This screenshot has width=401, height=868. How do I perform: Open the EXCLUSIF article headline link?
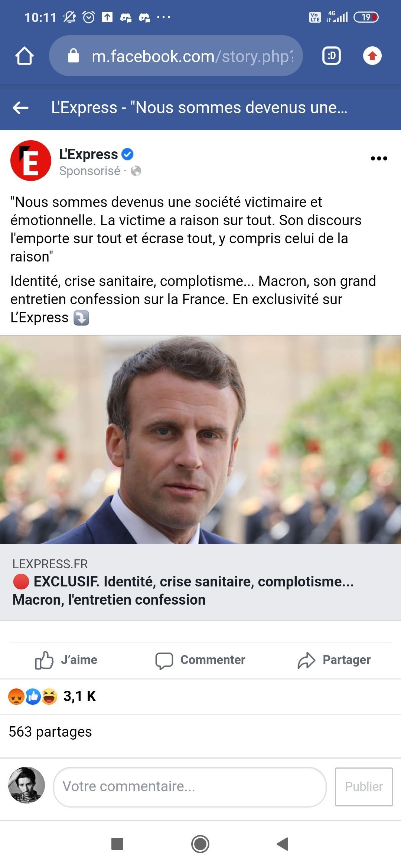pos(183,591)
